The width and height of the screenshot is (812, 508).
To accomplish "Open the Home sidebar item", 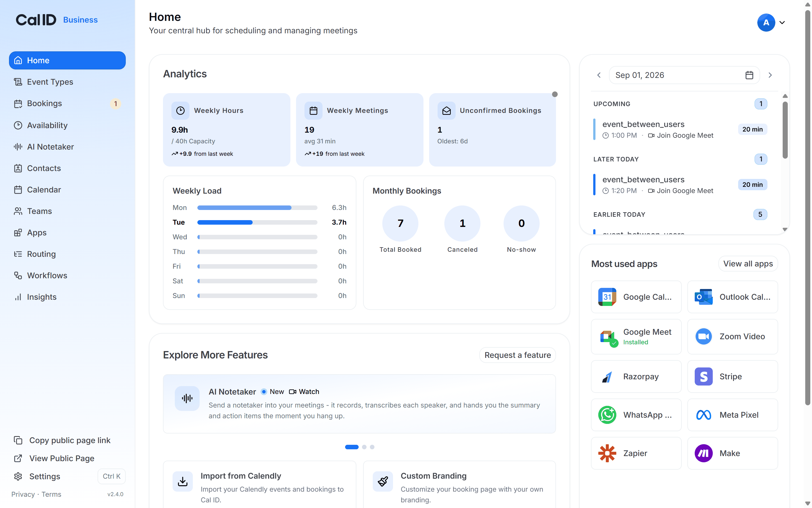I will click(67, 60).
